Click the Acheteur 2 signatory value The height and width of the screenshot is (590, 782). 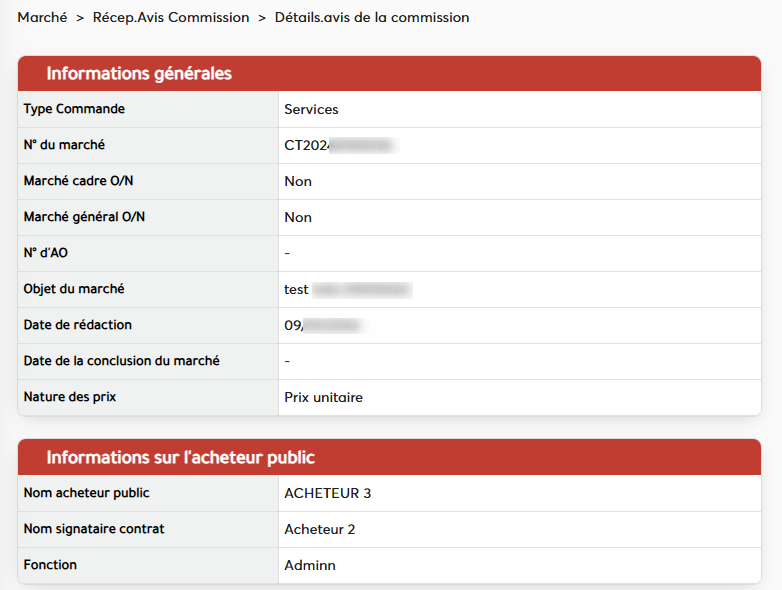(319, 529)
